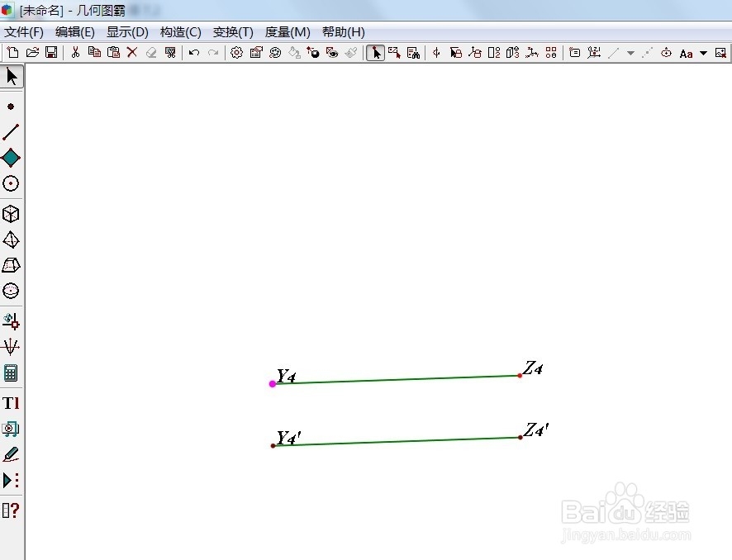Click the screen capture scissors icon
This screenshot has height=560, width=732.
click(170, 52)
